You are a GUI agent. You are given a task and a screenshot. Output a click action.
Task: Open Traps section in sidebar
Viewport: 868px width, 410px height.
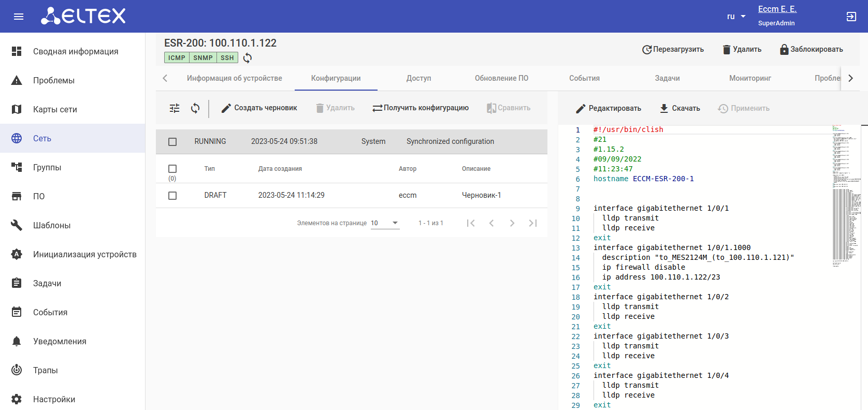(x=46, y=370)
